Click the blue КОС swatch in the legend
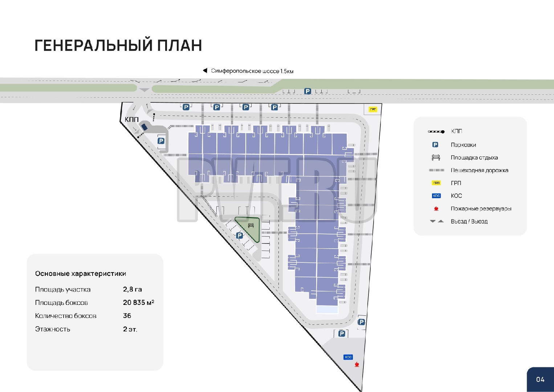The image size is (554, 392). click(x=436, y=196)
